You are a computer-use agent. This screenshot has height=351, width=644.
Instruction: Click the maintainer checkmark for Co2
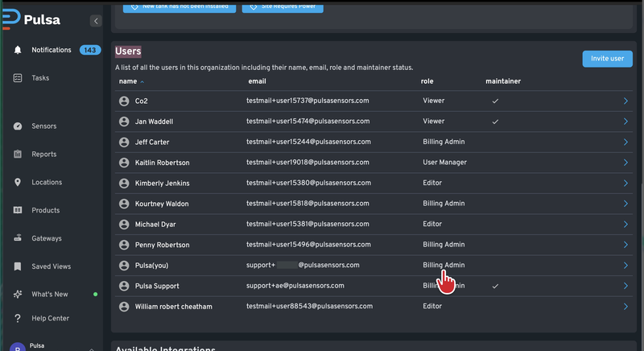(495, 101)
